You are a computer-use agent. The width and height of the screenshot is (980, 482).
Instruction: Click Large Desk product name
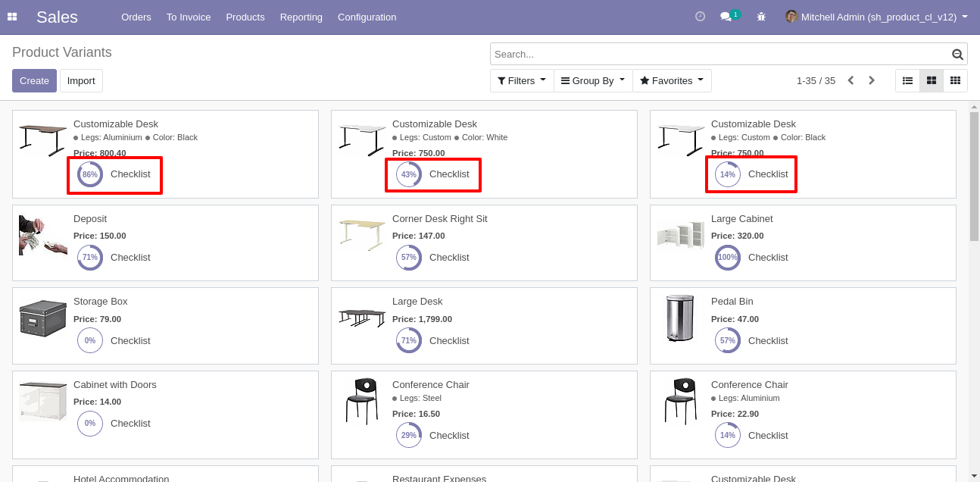(417, 302)
